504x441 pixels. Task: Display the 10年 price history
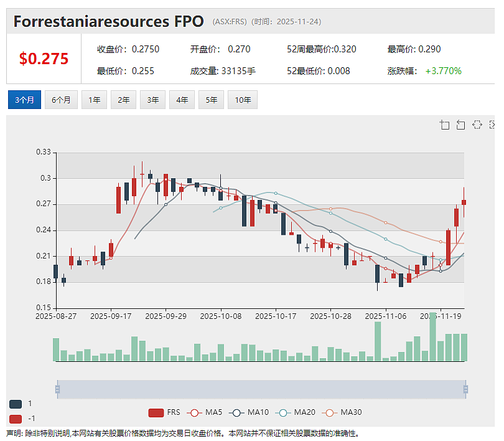click(243, 100)
